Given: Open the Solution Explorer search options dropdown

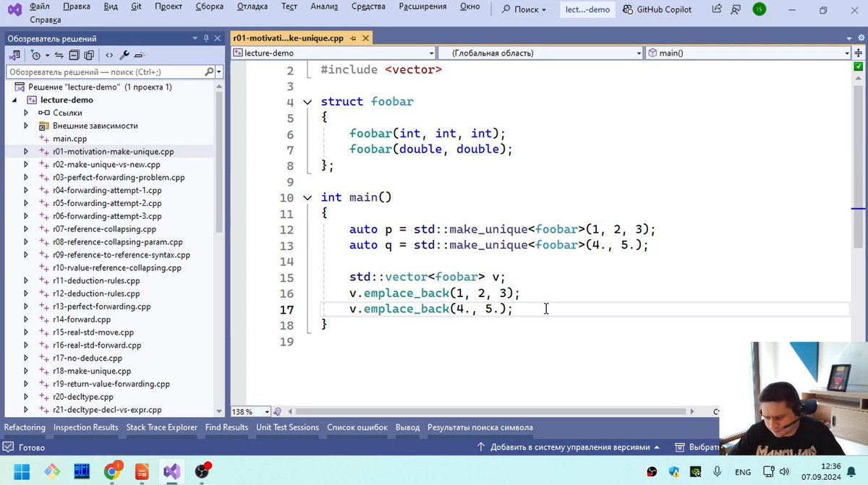Looking at the screenshot, I should pyautogui.click(x=218, y=72).
